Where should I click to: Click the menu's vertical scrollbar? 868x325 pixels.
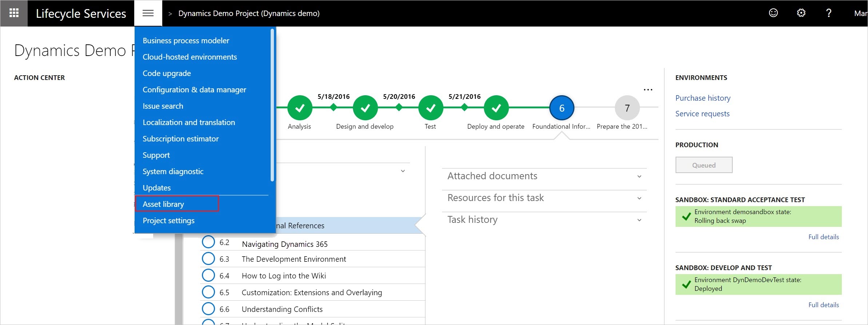pos(272,105)
